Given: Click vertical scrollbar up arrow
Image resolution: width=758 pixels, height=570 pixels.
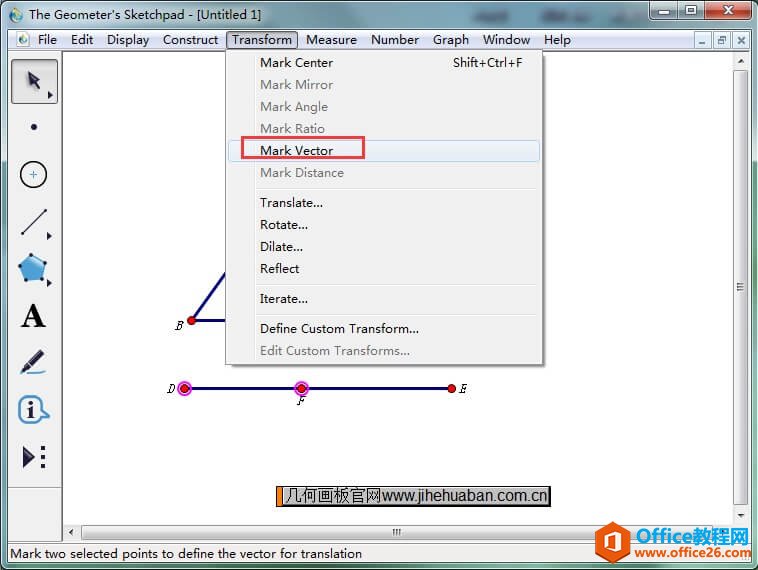Looking at the screenshot, I should click(741, 61).
